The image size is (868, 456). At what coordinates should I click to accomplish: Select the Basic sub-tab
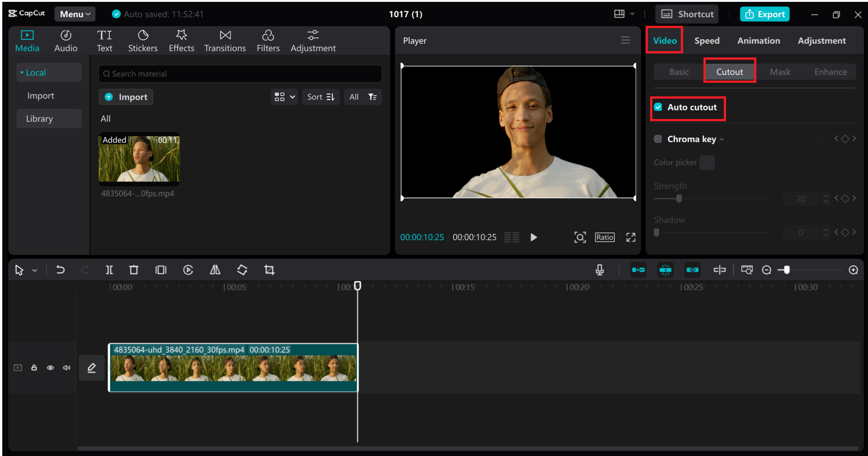tap(679, 72)
